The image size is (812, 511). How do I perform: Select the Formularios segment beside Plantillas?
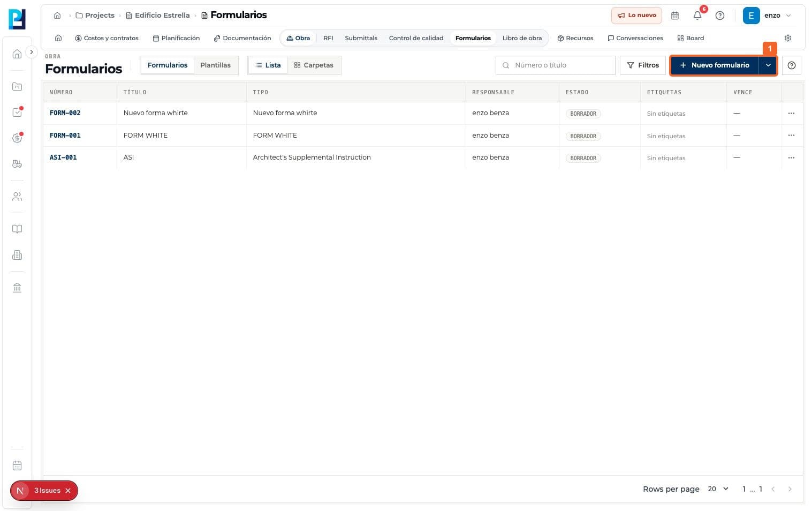pos(168,65)
